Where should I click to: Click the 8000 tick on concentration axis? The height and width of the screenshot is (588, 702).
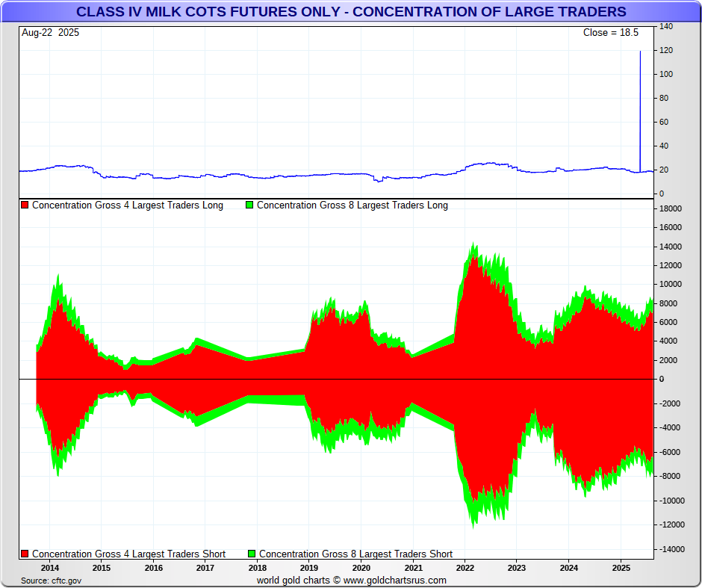668,303
